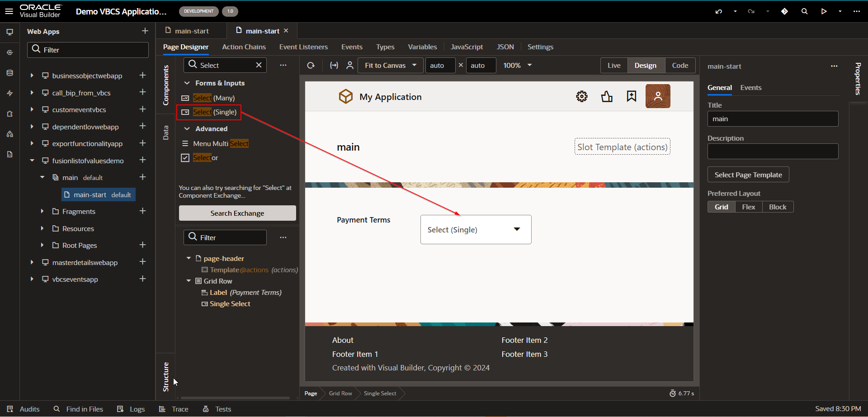Open Find in Files
The width and height of the screenshot is (868, 417).
point(78,409)
